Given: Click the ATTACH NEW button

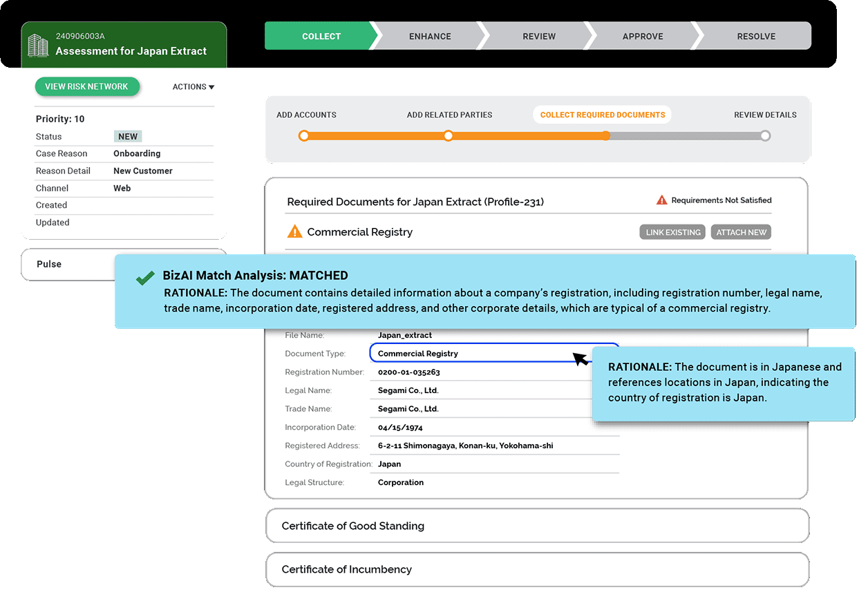Looking at the screenshot, I should 741,232.
